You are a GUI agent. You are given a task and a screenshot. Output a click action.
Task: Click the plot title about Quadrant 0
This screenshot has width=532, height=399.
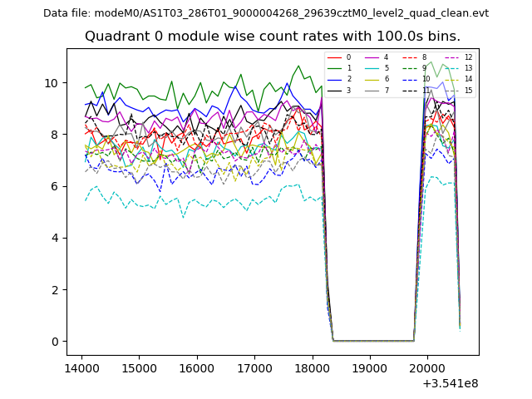[273, 37]
